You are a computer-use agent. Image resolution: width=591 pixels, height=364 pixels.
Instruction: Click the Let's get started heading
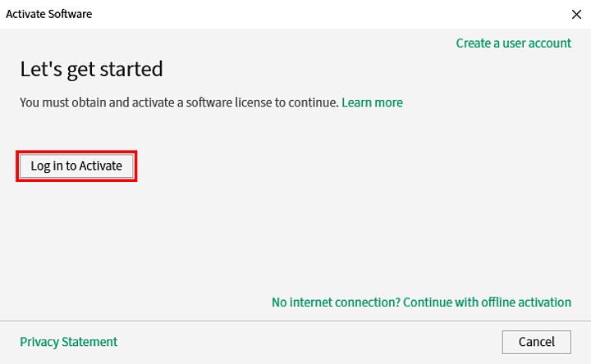click(91, 69)
